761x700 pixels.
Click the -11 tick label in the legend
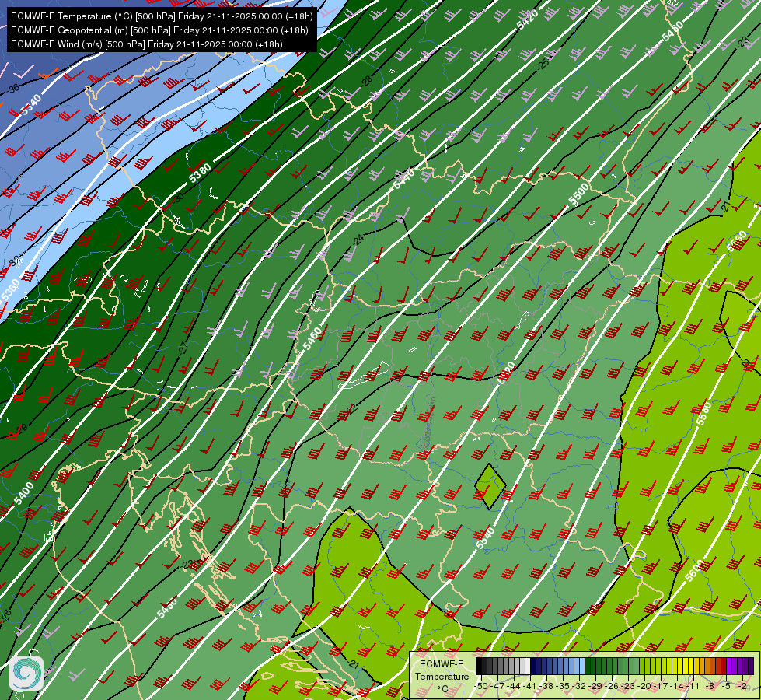click(x=693, y=686)
